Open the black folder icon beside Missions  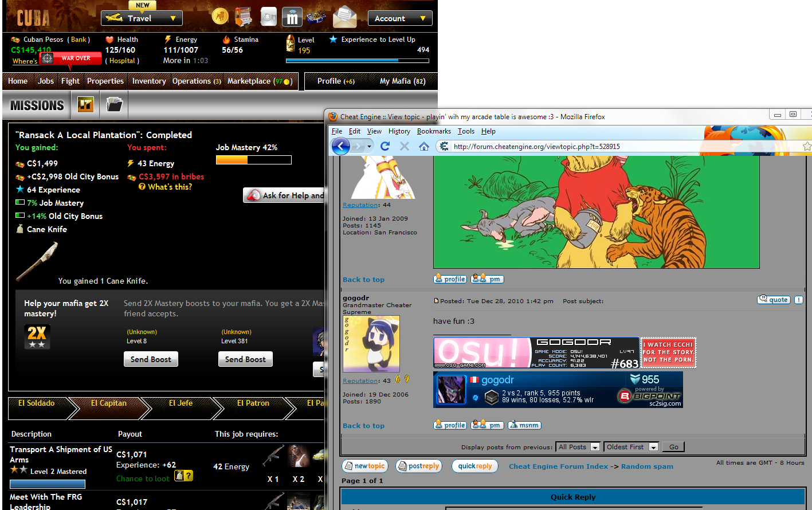click(115, 104)
